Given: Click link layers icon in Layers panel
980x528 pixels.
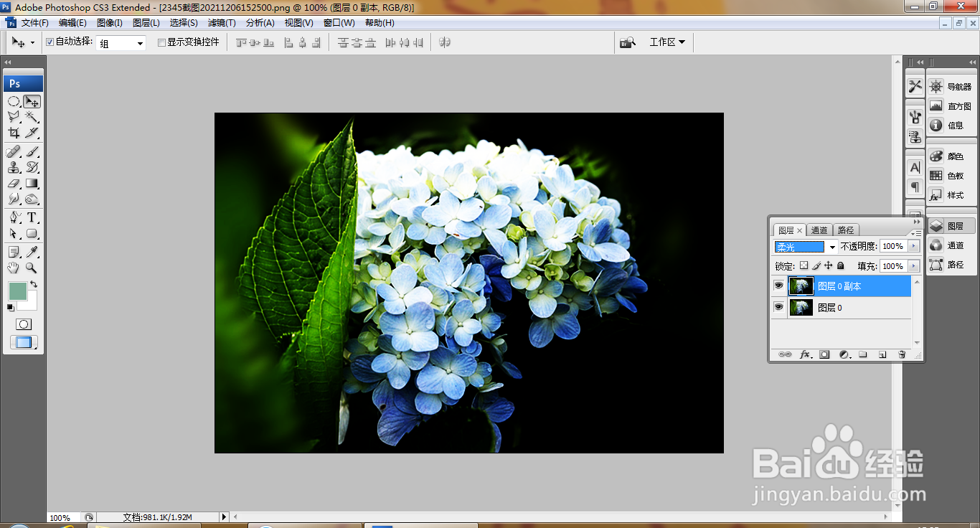Looking at the screenshot, I should pyautogui.click(x=786, y=354).
